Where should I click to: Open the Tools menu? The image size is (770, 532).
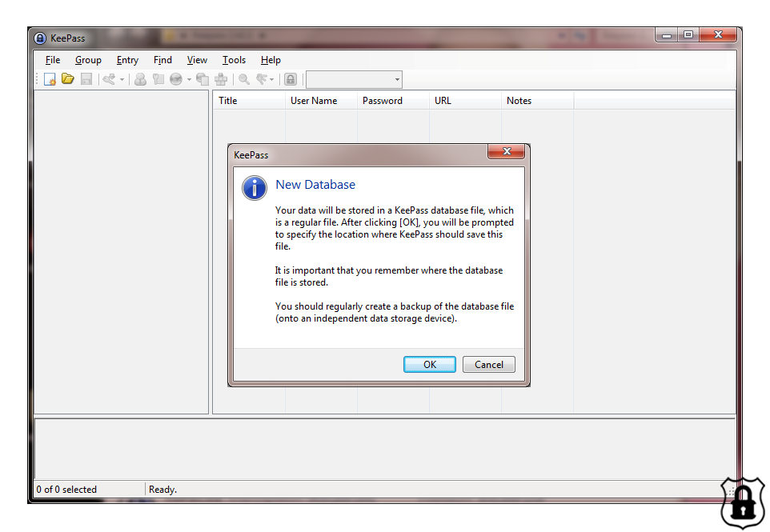tap(234, 60)
